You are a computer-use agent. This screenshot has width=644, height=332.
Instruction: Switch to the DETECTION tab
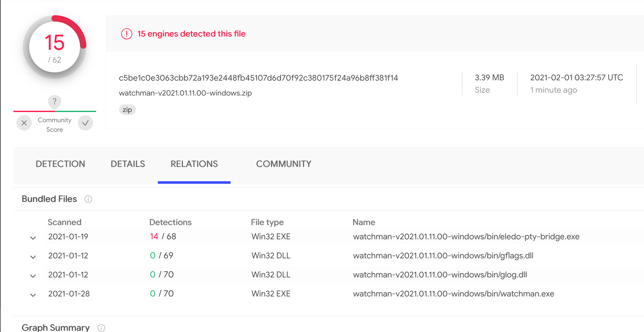coord(60,164)
